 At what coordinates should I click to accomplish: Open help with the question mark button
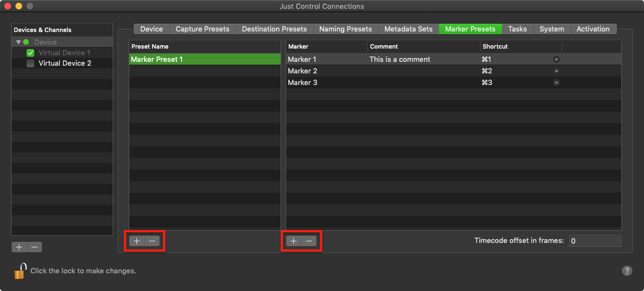point(627,271)
